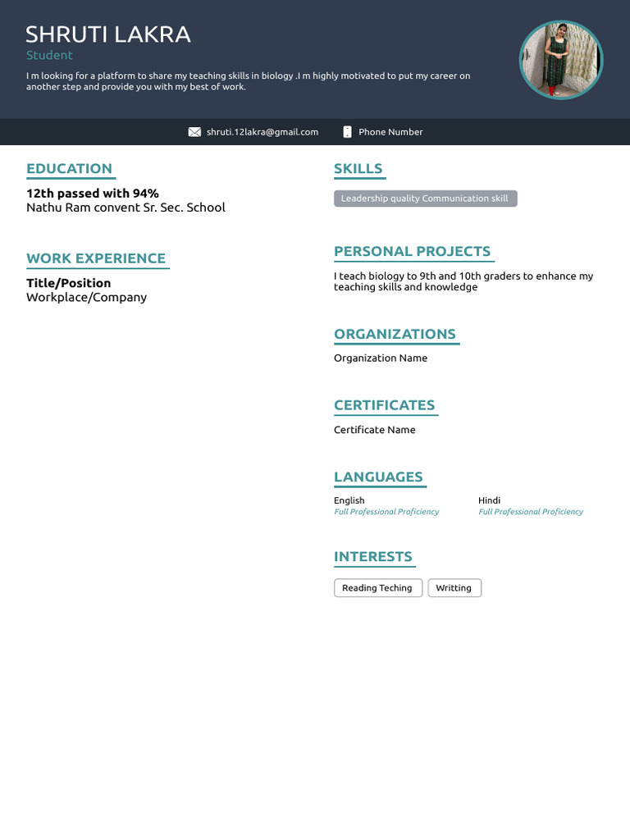Image resolution: width=630 pixels, height=840 pixels.
Task: Click the Title/Position placeholder
Action: (69, 283)
